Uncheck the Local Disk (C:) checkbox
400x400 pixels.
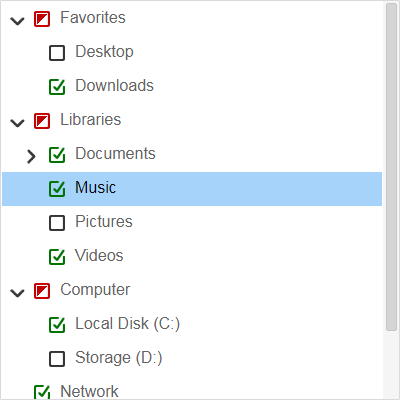pyautogui.click(x=57, y=325)
